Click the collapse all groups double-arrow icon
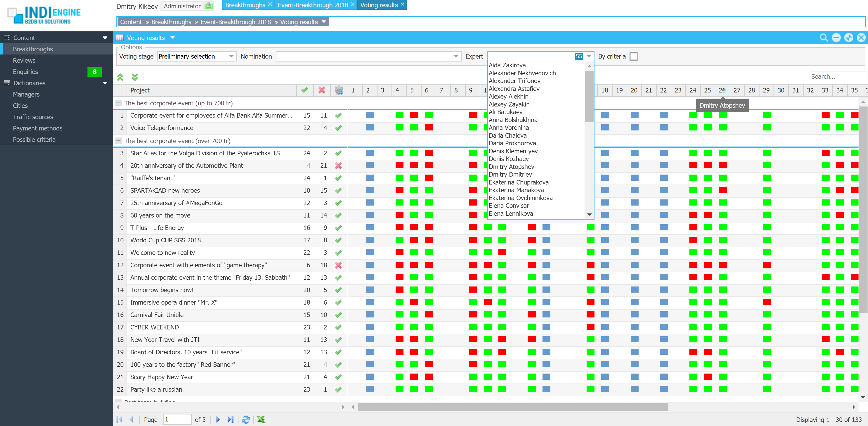868x426 pixels. (120, 77)
